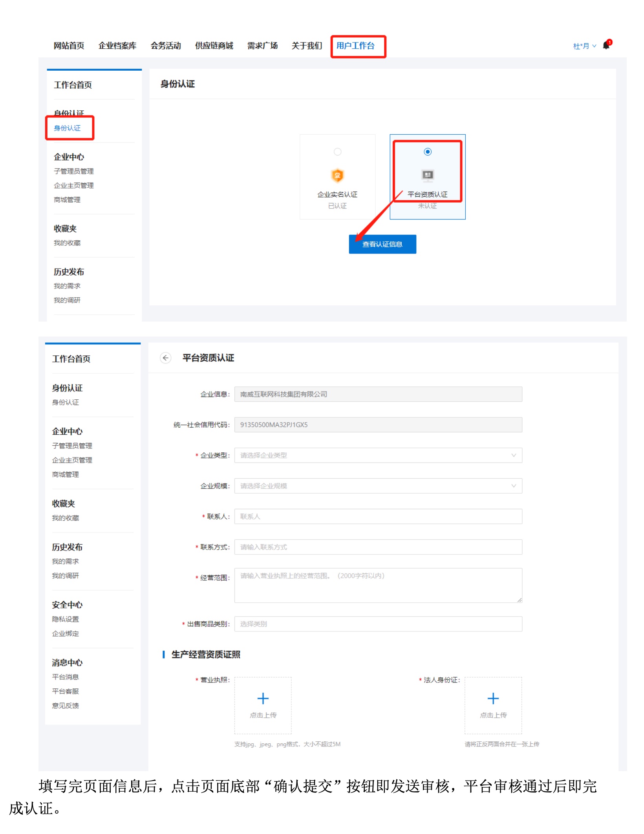Open 我的收藏 in the lower sidebar
This screenshot has height=834, width=644.
66,518
